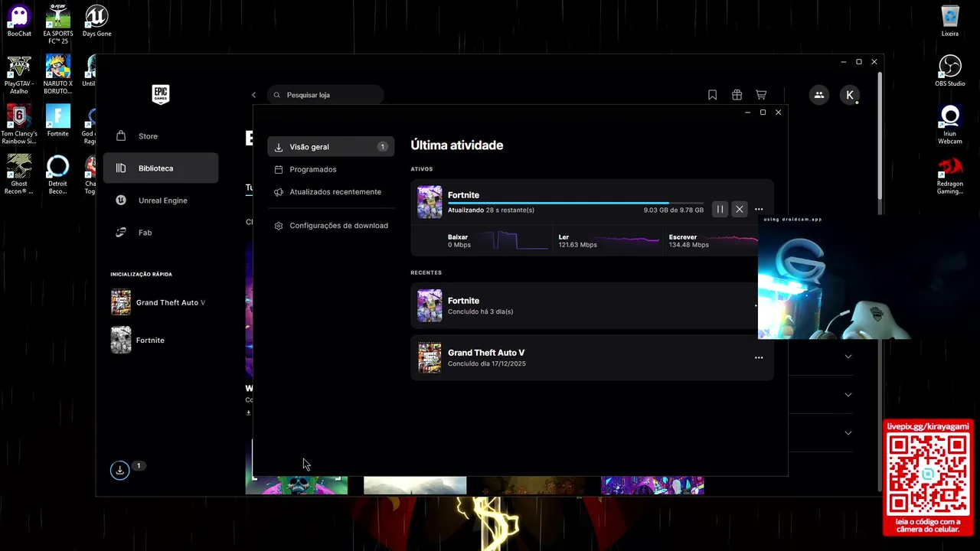
Task: Expand the first chevron on library right panel
Action: (848, 357)
